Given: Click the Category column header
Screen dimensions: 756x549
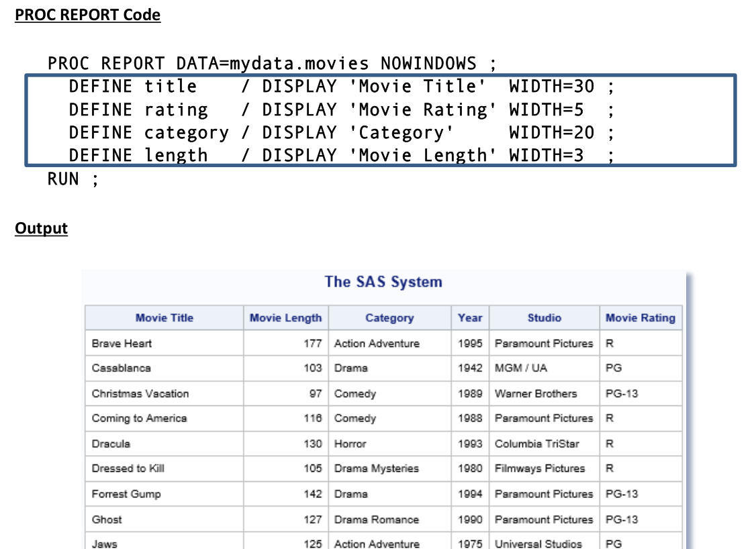Looking at the screenshot, I should [x=389, y=318].
